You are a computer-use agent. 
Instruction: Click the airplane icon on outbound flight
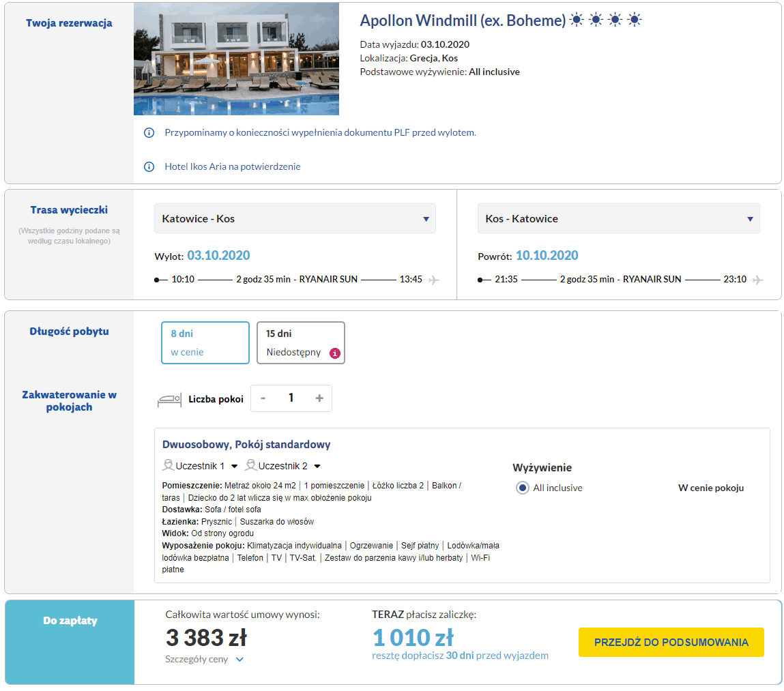433,280
